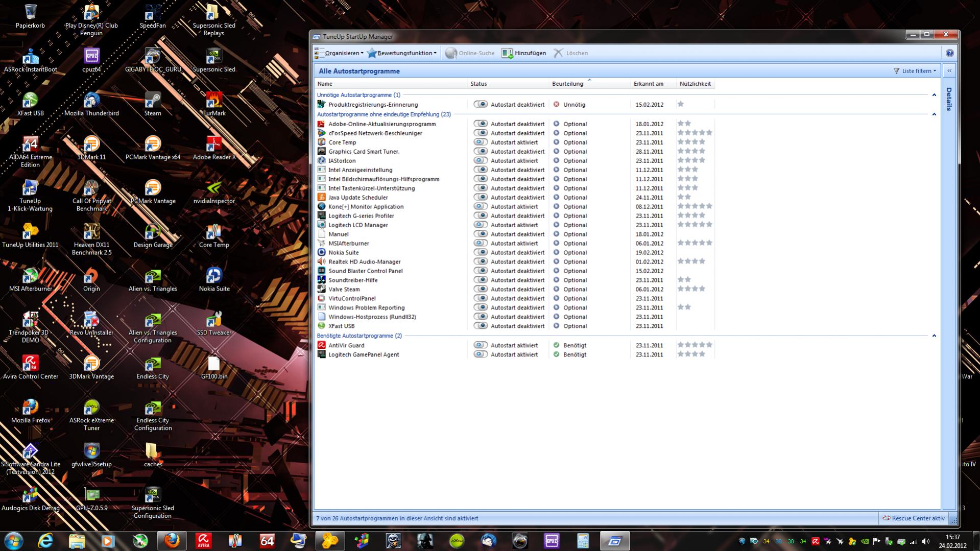980x551 pixels.
Task: Toggle autostart switch for AntiVir Guard
Action: coord(480,345)
